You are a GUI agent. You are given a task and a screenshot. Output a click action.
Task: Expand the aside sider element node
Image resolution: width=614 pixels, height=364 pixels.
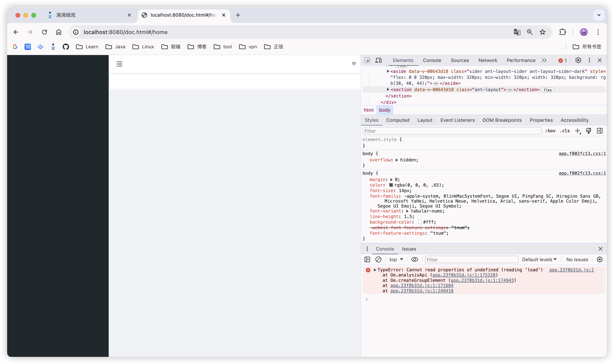click(388, 71)
